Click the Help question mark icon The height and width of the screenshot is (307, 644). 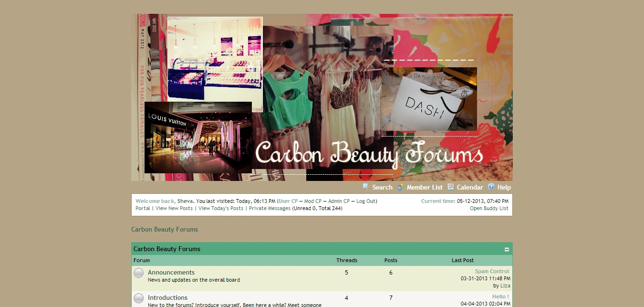[x=491, y=187]
